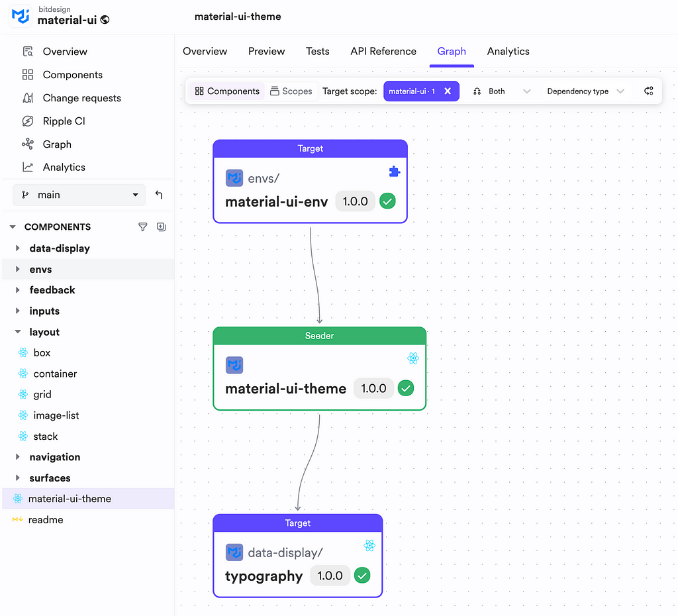This screenshot has width=678, height=616.
Task: Click version 1.0.0 on typography node
Action: (x=330, y=576)
